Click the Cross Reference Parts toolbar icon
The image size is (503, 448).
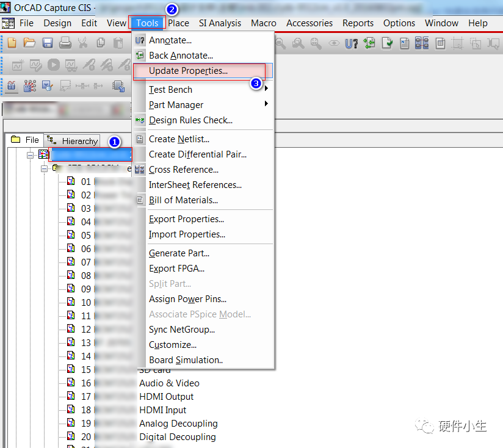pos(422,43)
